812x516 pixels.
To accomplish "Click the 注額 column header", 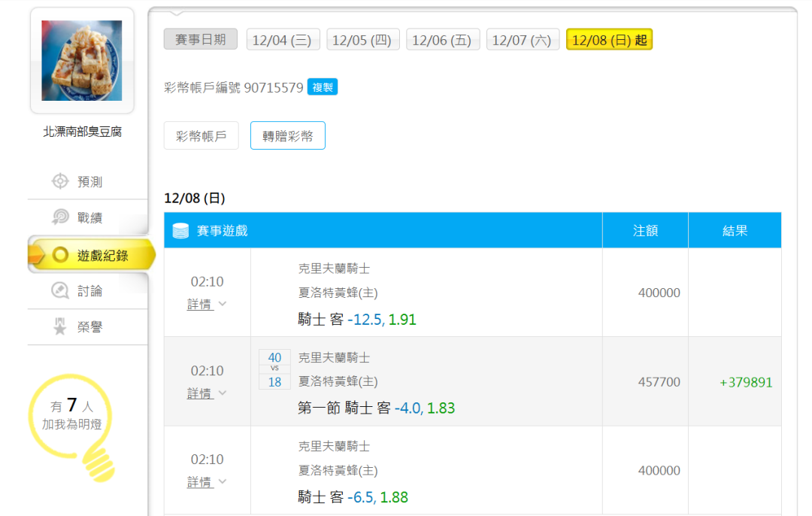I will pos(645,230).
